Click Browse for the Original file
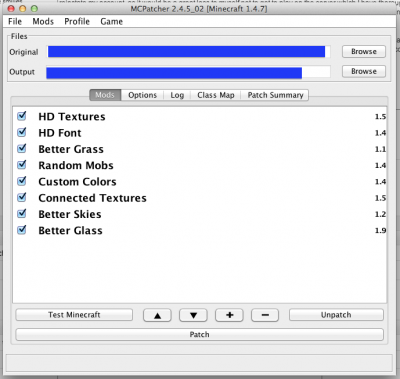Screen dimensions: 400x379 click(364, 52)
